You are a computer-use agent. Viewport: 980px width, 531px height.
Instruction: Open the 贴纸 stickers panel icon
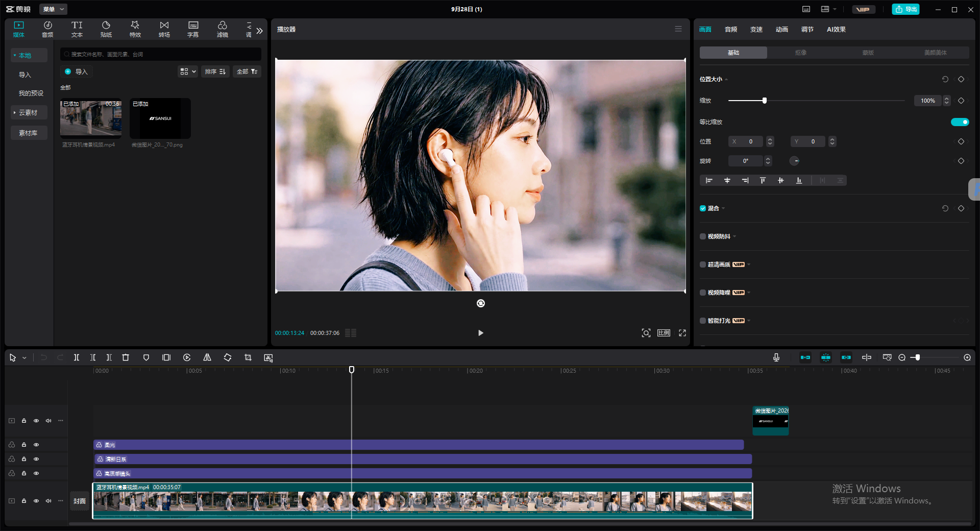click(x=106, y=29)
